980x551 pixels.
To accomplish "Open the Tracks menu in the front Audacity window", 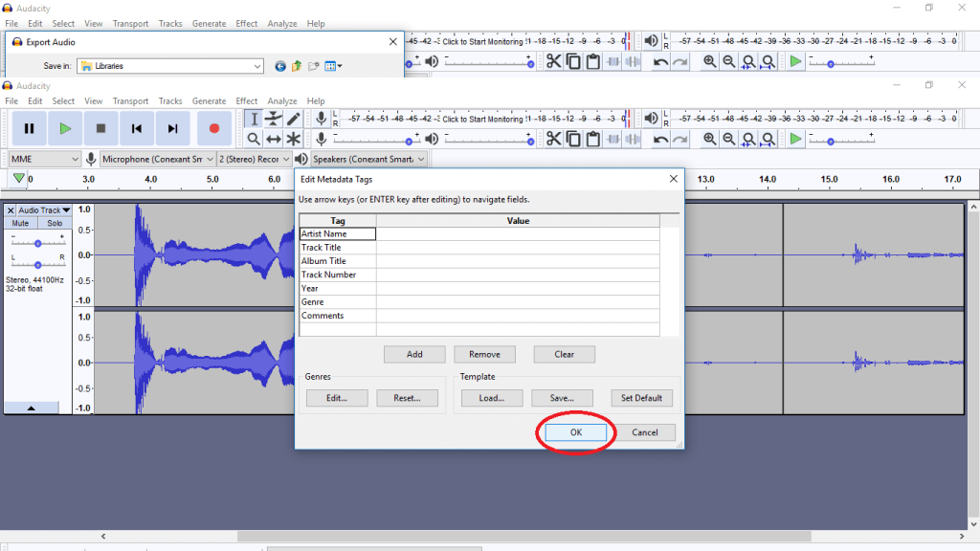I will pos(170,101).
